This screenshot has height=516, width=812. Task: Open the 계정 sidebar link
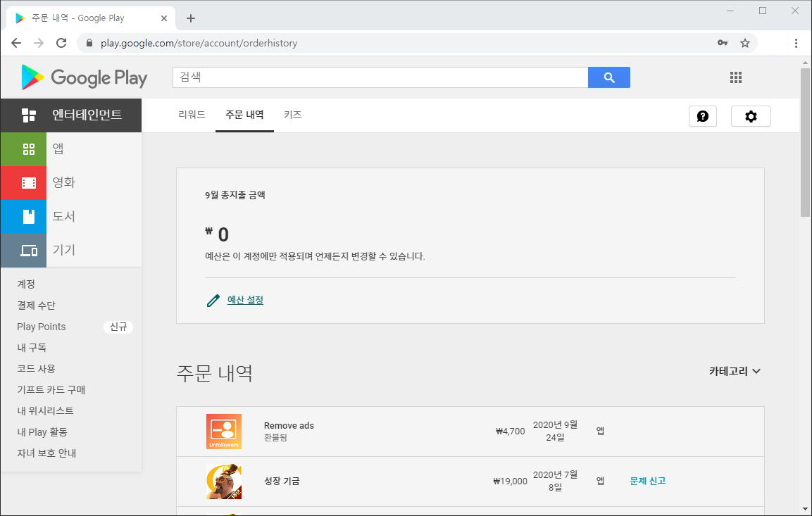[x=26, y=284]
